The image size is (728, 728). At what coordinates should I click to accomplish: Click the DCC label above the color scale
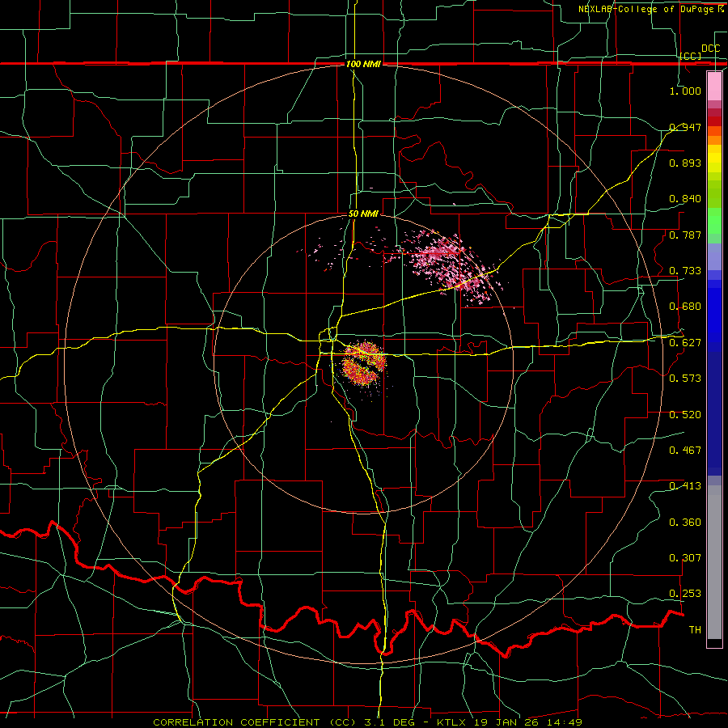click(710, 49)
